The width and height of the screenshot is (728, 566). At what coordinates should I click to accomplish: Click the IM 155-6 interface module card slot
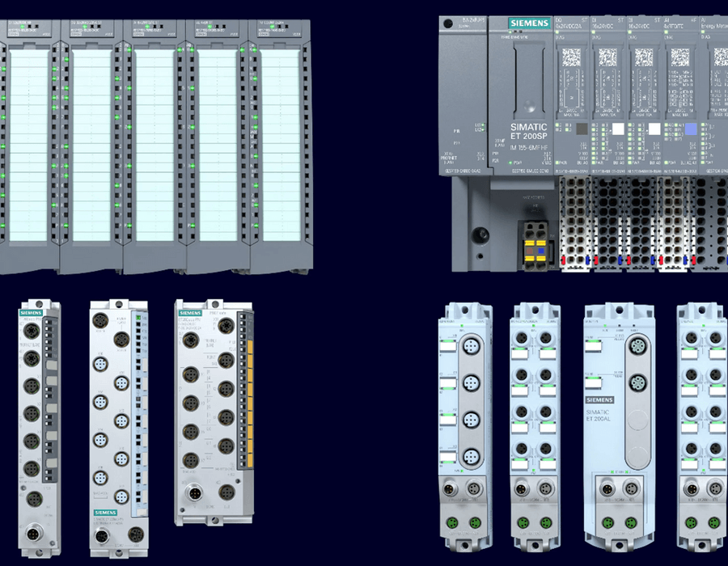(528, 77)
